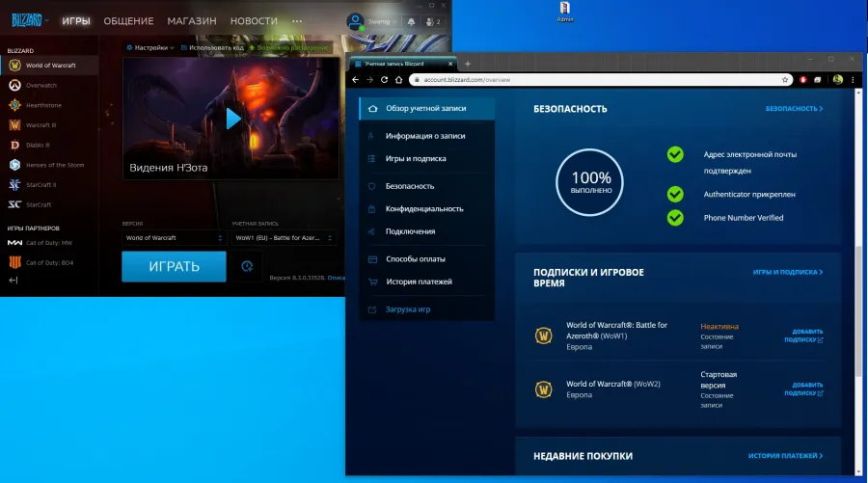Go forward in browser
The width and height of the screenshot is (868, 483).
pos(369,80)
